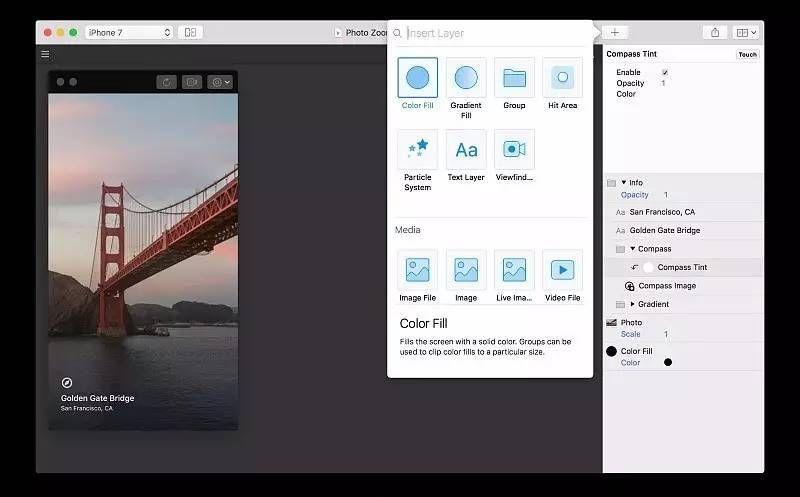Insert a Gradient Fill layer

(466, 78)
